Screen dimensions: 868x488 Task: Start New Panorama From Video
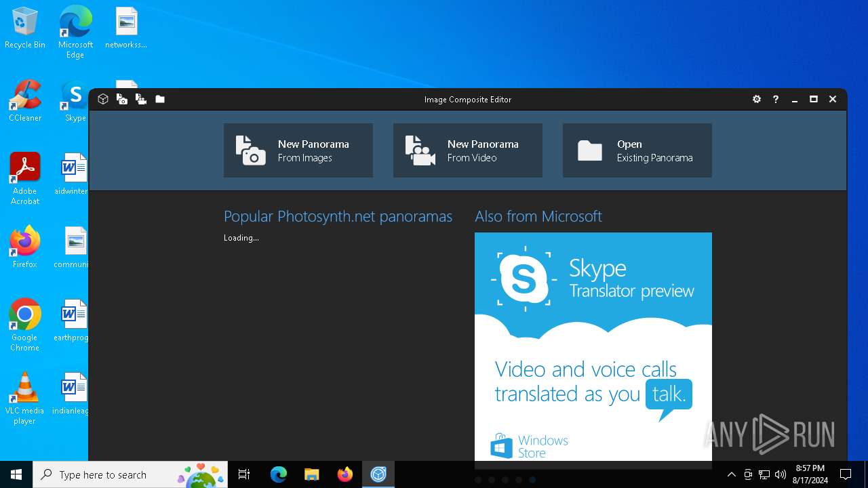[x=468, y=150]
